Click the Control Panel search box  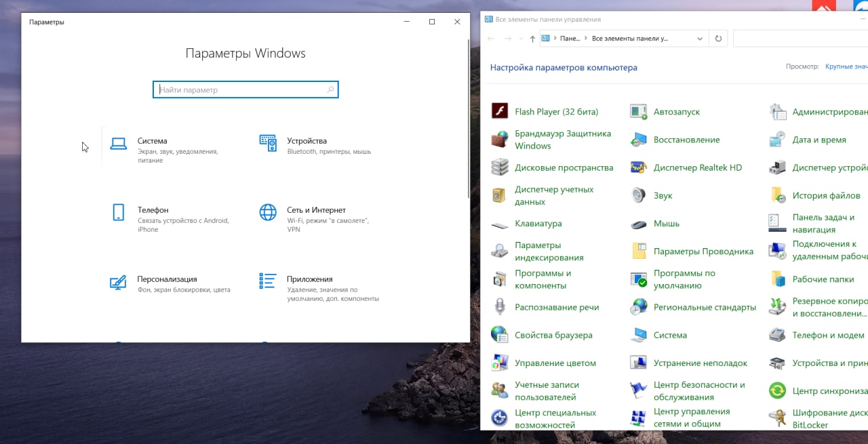pos(800,39)
